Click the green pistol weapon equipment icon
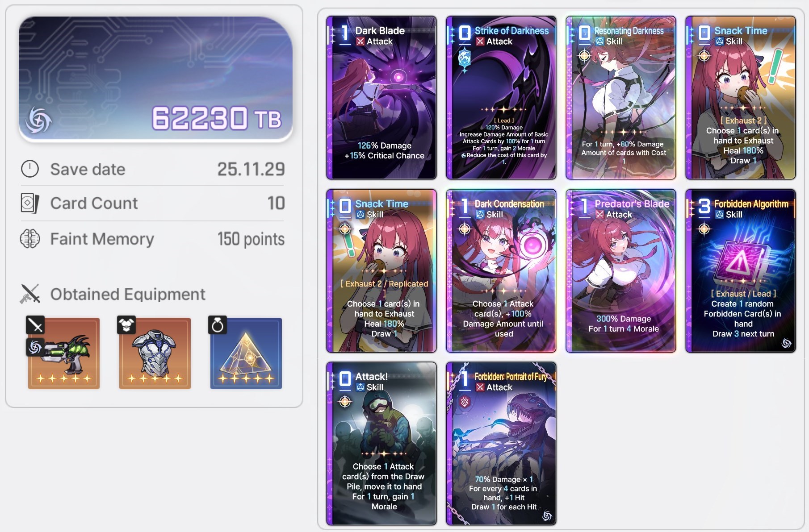809x532 pixels. pyautogui.click(x=64, y=353)
